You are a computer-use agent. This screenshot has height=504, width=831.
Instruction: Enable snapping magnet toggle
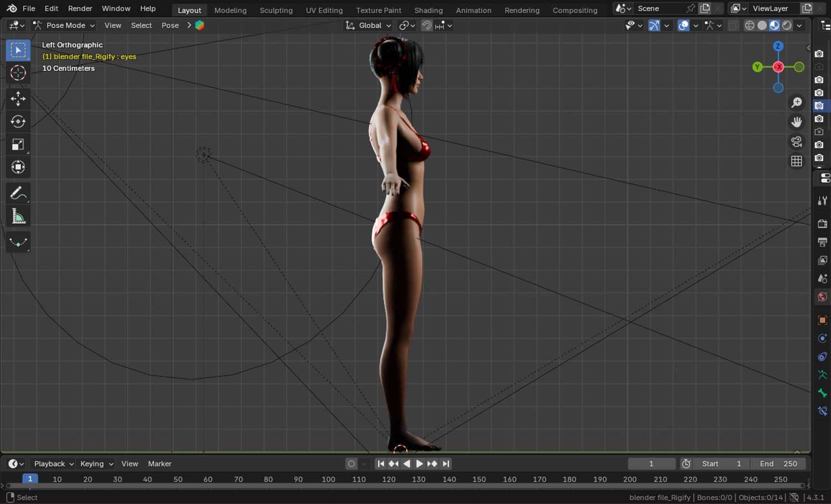click(427, 25)
